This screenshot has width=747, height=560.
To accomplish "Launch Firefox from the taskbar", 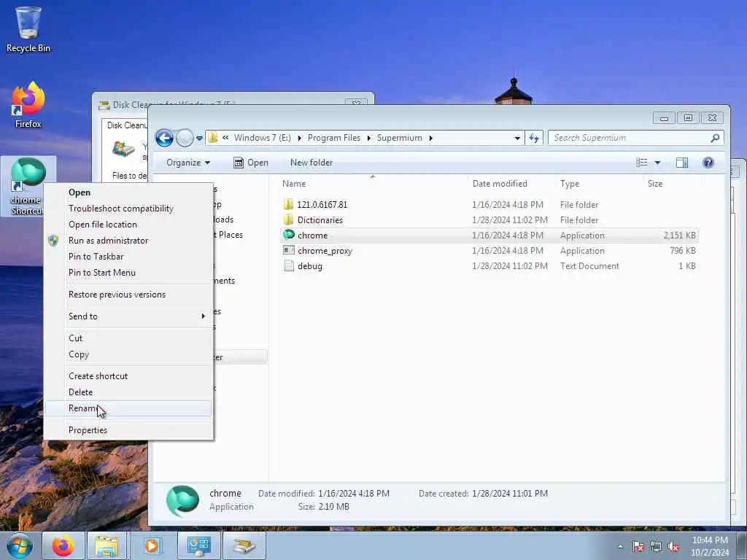I will click(x=63, y=545).
